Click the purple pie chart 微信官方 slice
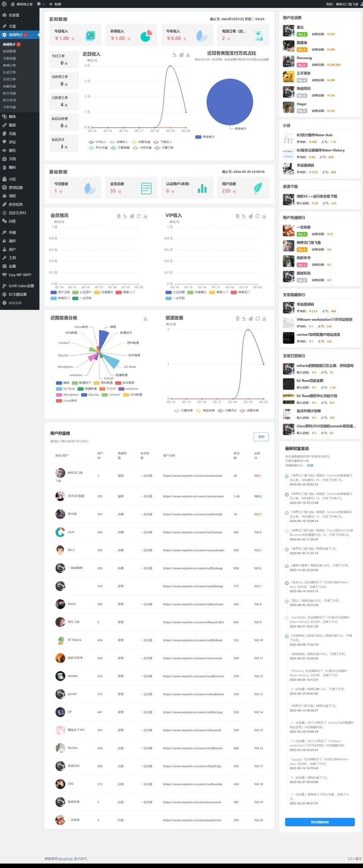363x868 pixels. tap(230, 102)
